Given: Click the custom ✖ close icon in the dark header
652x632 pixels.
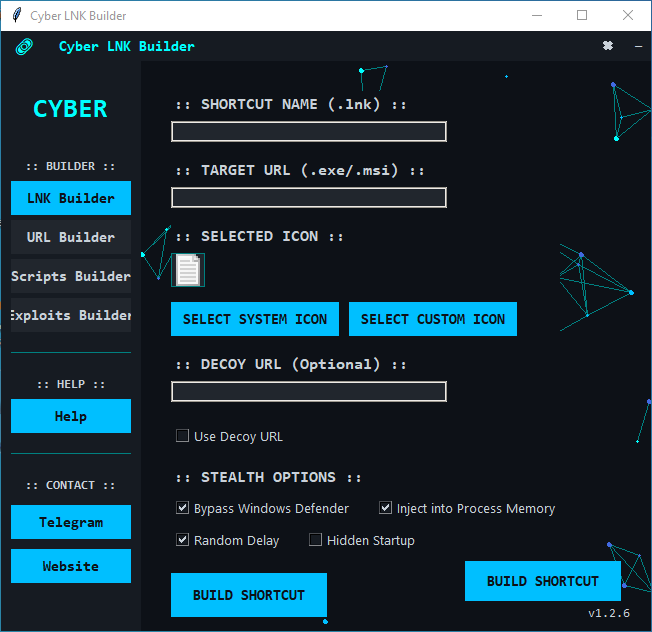Looking at the screenshot, I should coord(608,45).
